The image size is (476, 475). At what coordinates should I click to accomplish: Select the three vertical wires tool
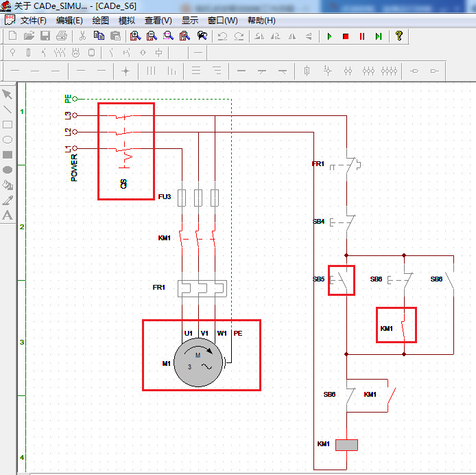point(151,71)
